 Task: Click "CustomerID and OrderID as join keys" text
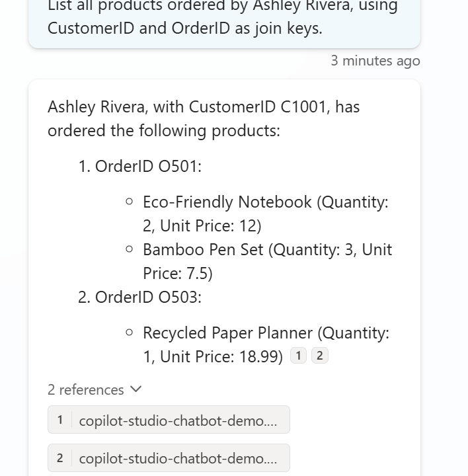coord(185,29)
